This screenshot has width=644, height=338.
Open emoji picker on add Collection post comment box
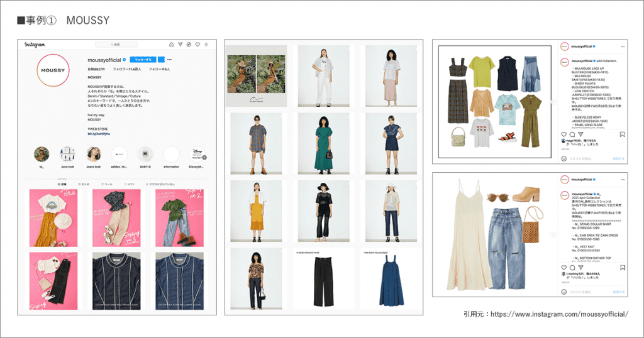(x=564, y=158)
